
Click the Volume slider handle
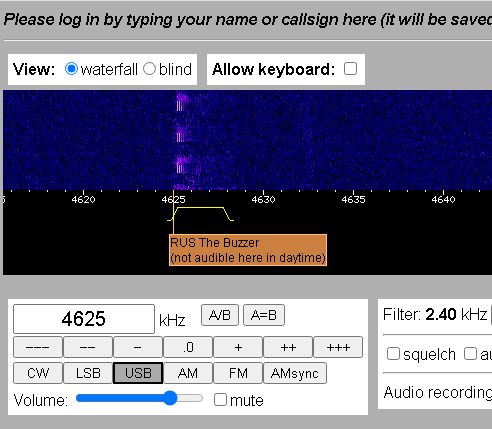[170, 398]
